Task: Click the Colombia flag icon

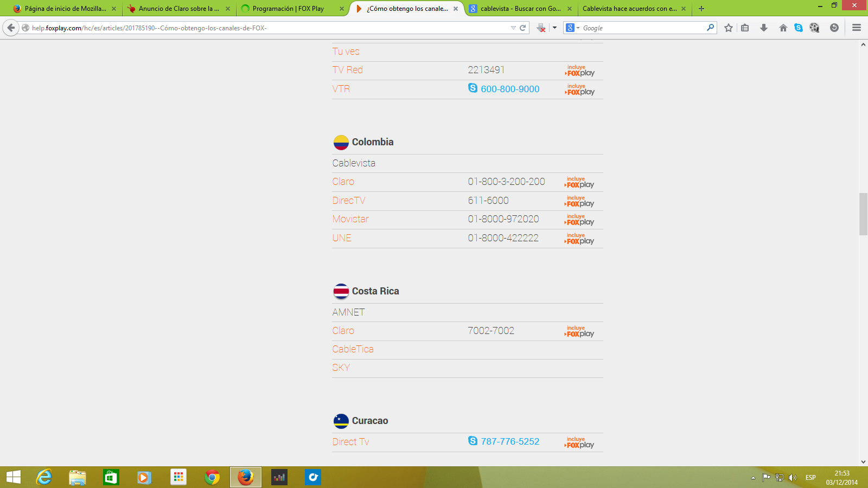Action: 341,143
